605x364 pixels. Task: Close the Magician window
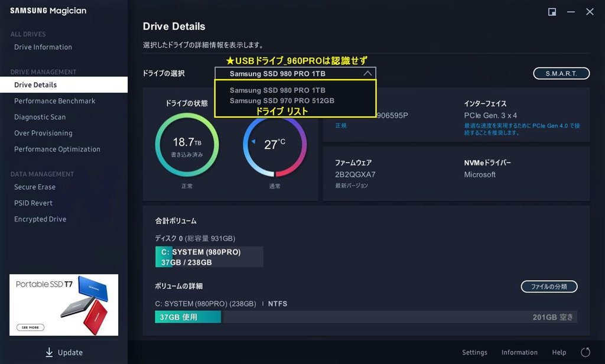coord(590,12)
